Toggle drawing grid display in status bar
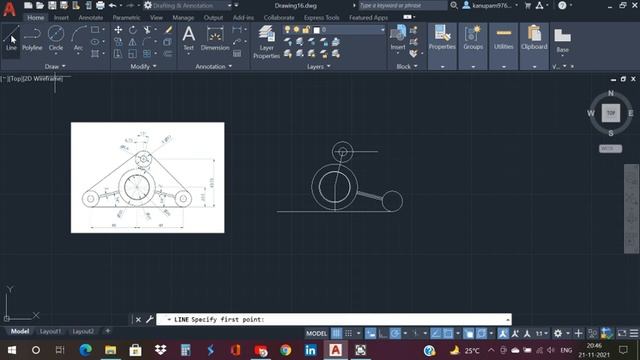640x360 pixels. [336, 333]
